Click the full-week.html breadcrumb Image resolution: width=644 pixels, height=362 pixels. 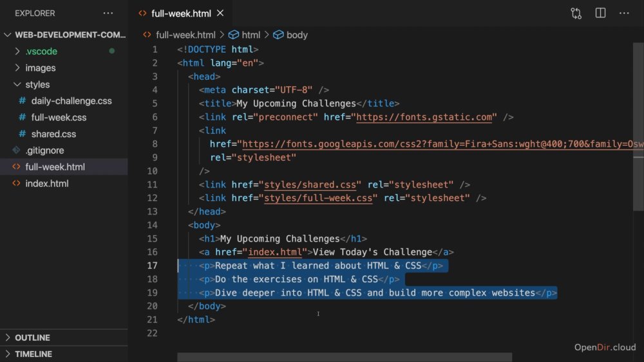(185, 35)
